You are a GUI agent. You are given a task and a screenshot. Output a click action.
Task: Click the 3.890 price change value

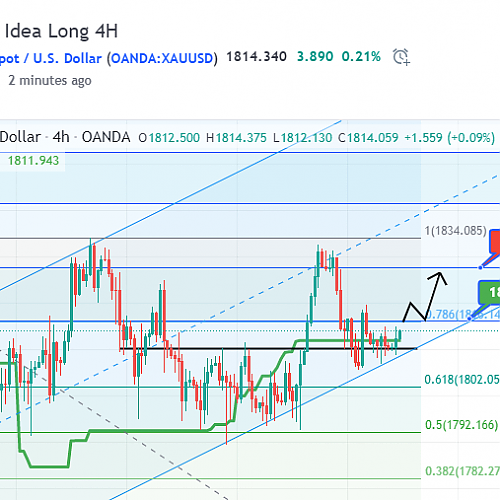(x=315, y=56)
